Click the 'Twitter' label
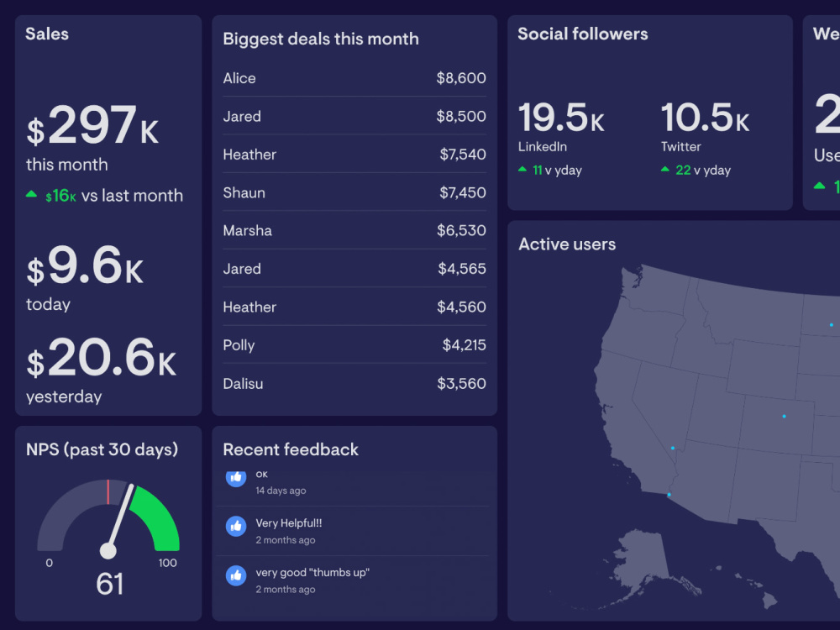The image size is (840, 630). pyautogui.click(x=681, y=146)
